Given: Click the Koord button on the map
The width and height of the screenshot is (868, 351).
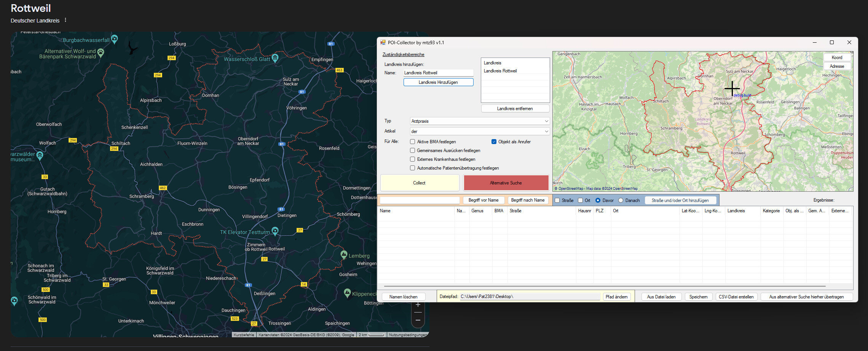Looking at the screenshot, I should coord(837,58).
